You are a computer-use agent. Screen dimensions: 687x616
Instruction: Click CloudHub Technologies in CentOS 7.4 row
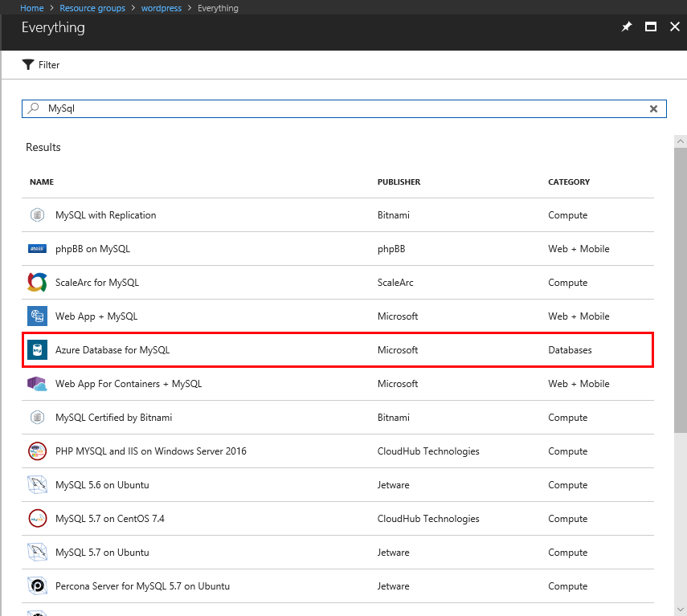[428, 519]
